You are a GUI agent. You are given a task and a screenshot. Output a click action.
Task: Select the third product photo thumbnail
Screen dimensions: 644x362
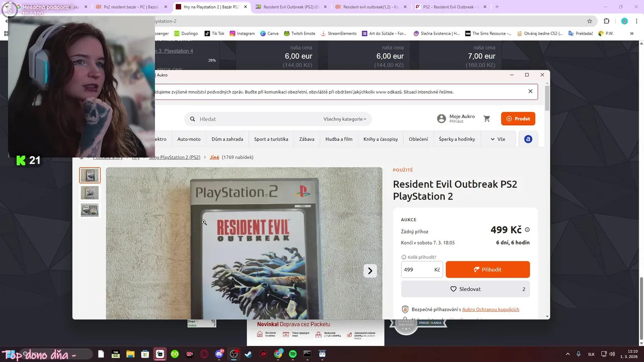90,210
